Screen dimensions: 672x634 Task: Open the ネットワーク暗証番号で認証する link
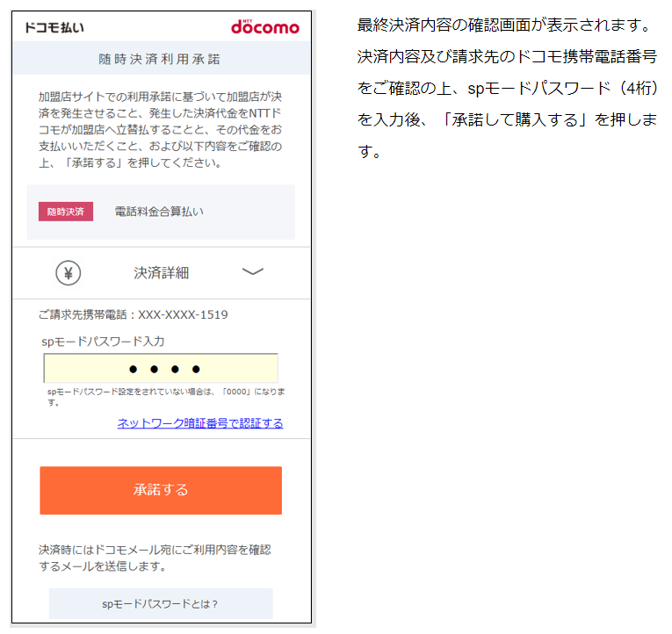coord(200,423)
